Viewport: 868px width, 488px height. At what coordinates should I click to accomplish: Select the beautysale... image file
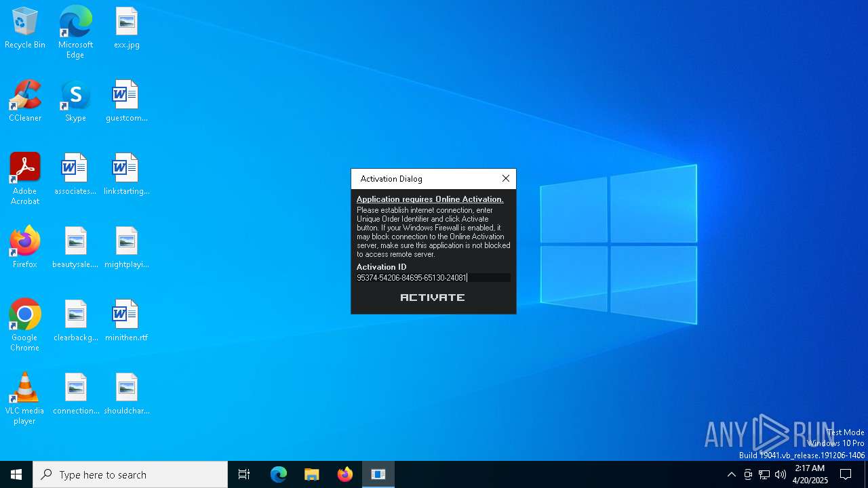point(75,248)
